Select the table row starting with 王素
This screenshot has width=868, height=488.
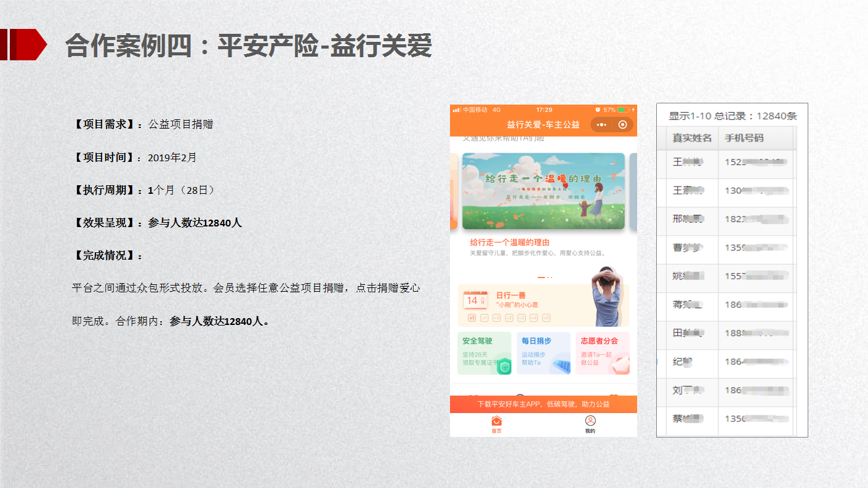[726, 193]
